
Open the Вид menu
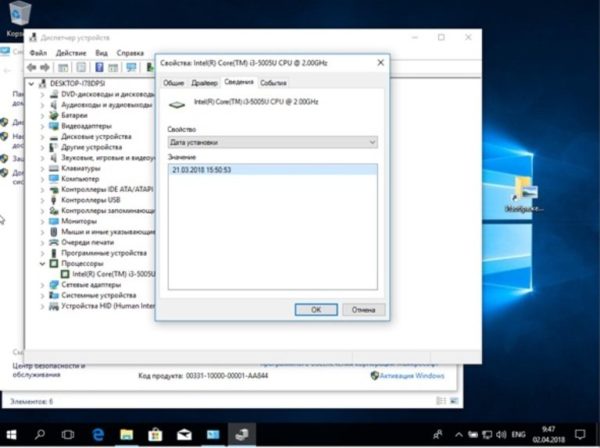pyautogui.click(x=101, y=53)
